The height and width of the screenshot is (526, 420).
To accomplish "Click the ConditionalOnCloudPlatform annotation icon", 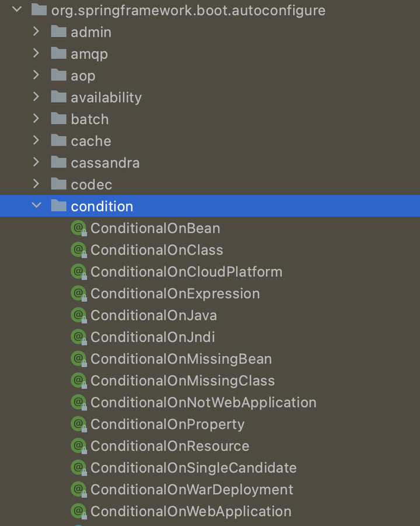I will pos(78,271).
